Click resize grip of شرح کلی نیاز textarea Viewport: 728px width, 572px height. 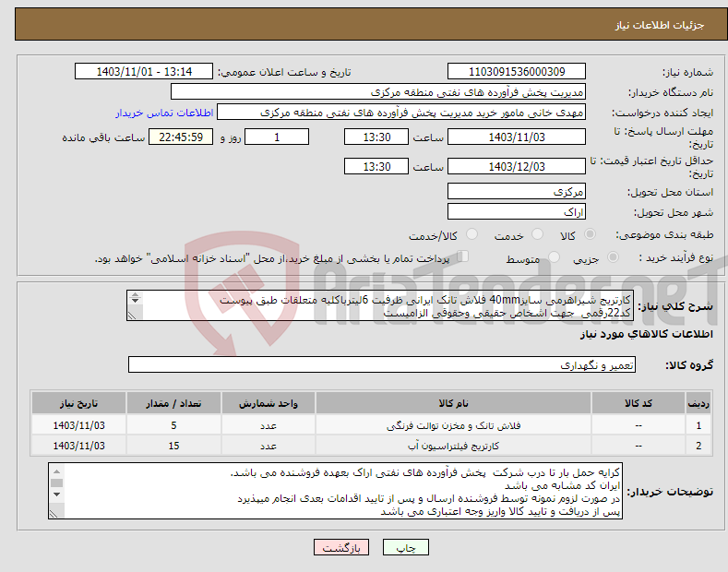coord(132,316)
